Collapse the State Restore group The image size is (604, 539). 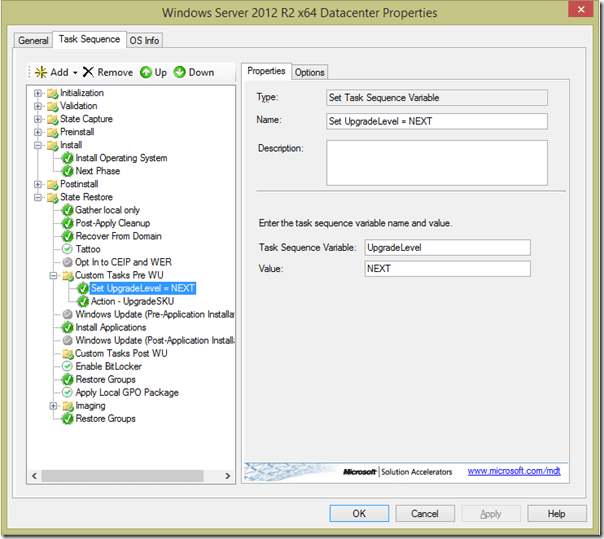[39, 197]
